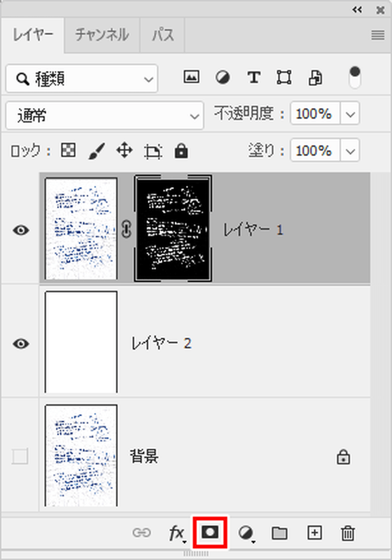Lock position move arrows icon
This screenshot has width=392, height=560.
(x=125, y=151)
